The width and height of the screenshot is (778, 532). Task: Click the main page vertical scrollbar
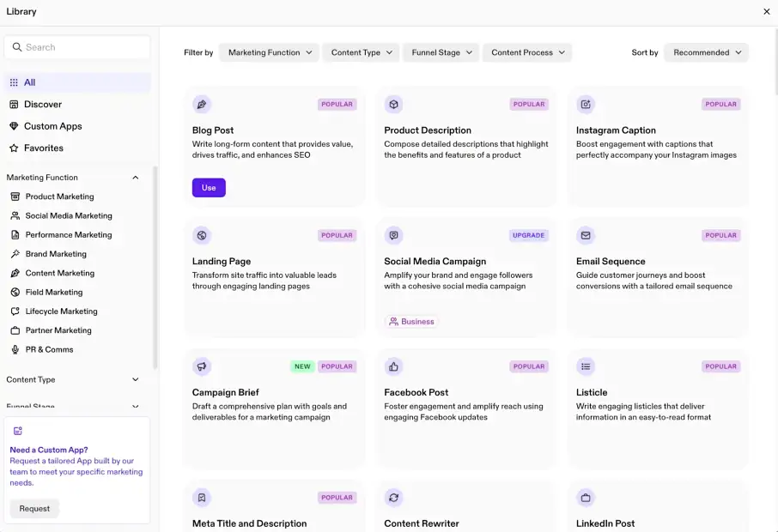click(775, 62)
